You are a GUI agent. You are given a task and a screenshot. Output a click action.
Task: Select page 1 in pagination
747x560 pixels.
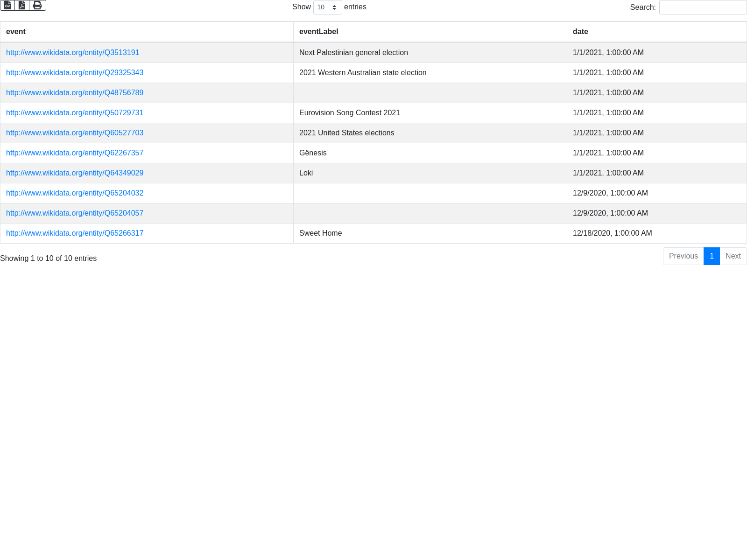tap(712, 256)
